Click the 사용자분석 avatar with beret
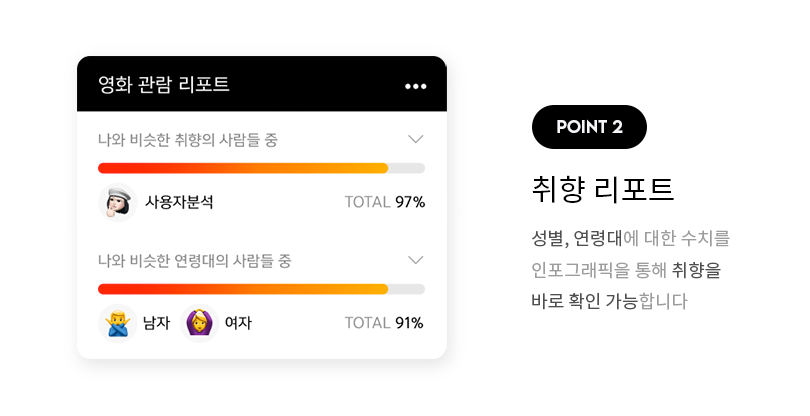The image size is (810, 416). (118, 202)
